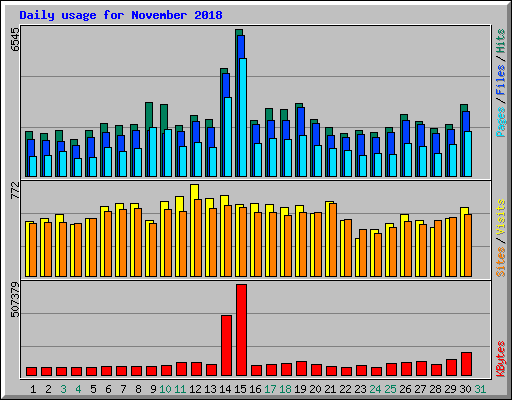Click the red KBytes bar for day 30
Image resolution: width=512 pixels, height=400 pixels.
[x=466, y=364]
